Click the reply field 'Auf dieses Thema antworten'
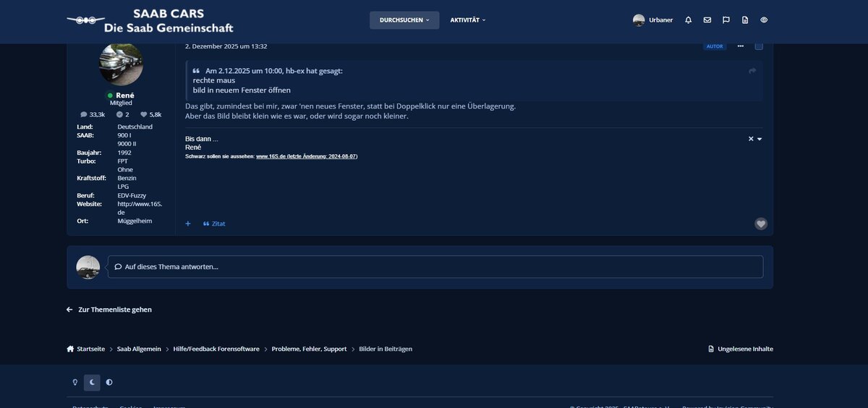This screenshot has width=868, height=408. (435, 266)
